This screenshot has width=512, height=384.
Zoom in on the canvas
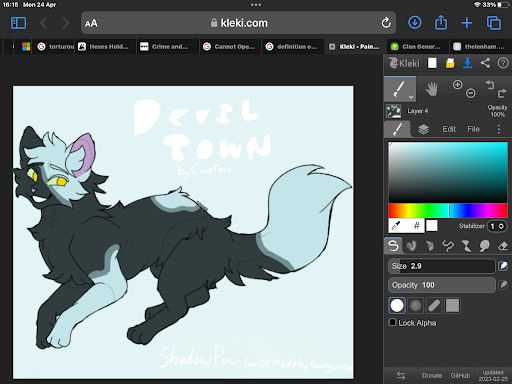tap(457, 85)
